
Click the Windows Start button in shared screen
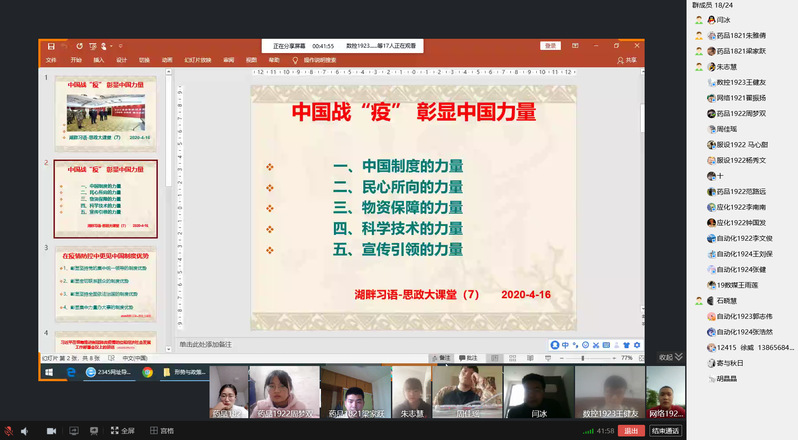tap(49, 372)
